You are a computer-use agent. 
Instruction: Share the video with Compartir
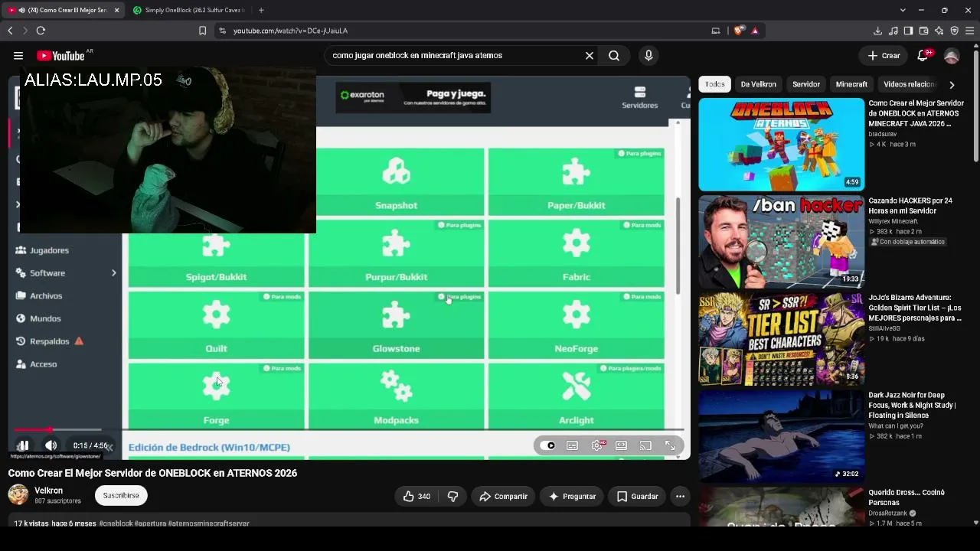coord(503,496)
